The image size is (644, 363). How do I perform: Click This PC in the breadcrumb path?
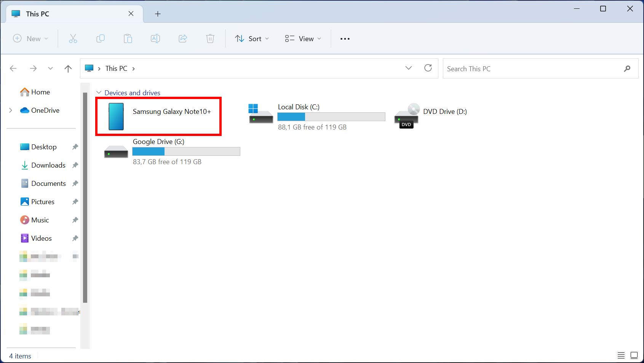coord(116,69)
